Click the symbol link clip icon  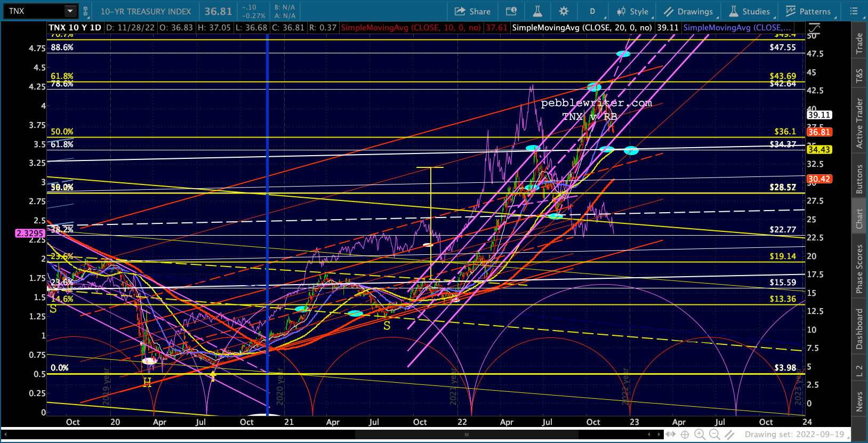86,11
